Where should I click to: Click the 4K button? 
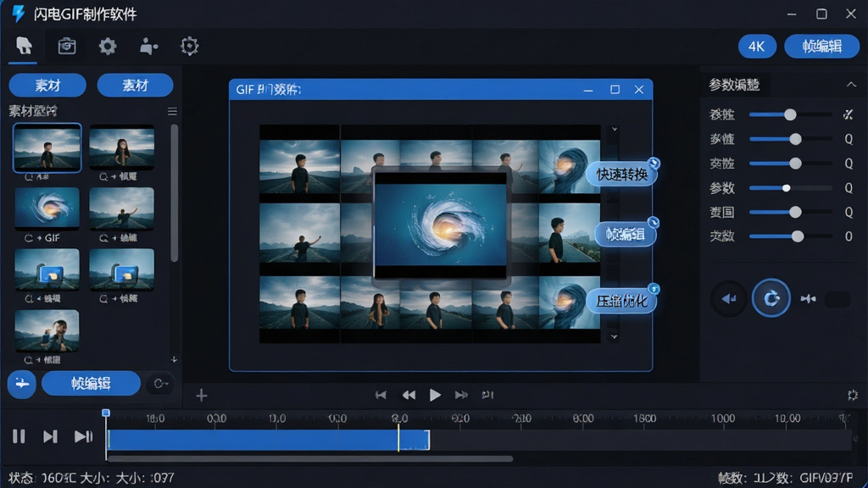(x=757, y=47)
